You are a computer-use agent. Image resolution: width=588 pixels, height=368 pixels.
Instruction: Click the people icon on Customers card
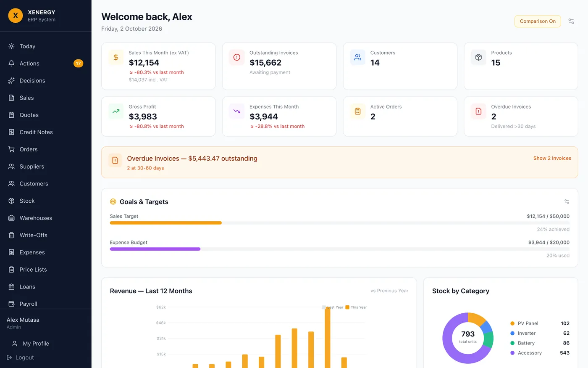point(358,57)
